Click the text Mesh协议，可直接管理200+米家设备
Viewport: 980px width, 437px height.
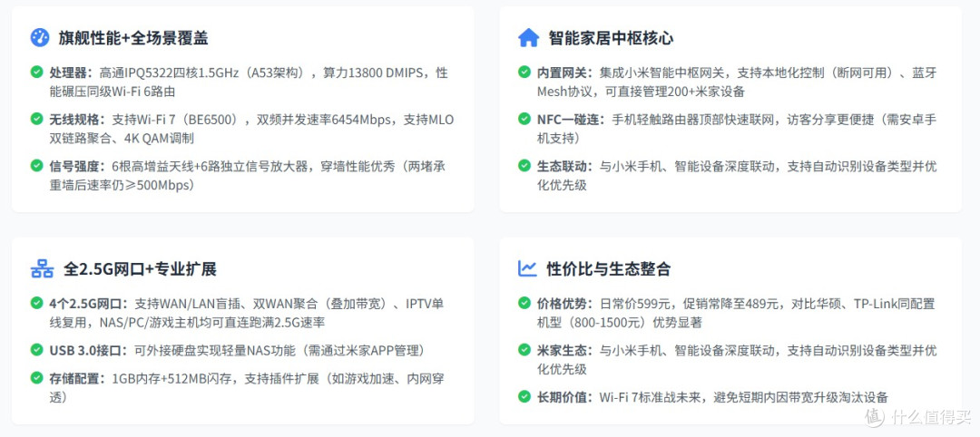click(x=641, y=92)
